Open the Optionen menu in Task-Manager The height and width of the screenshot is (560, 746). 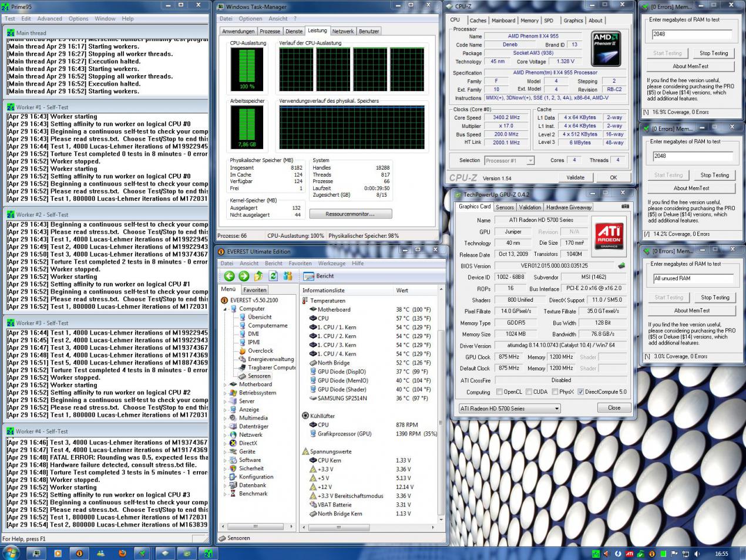pos(250,19)
